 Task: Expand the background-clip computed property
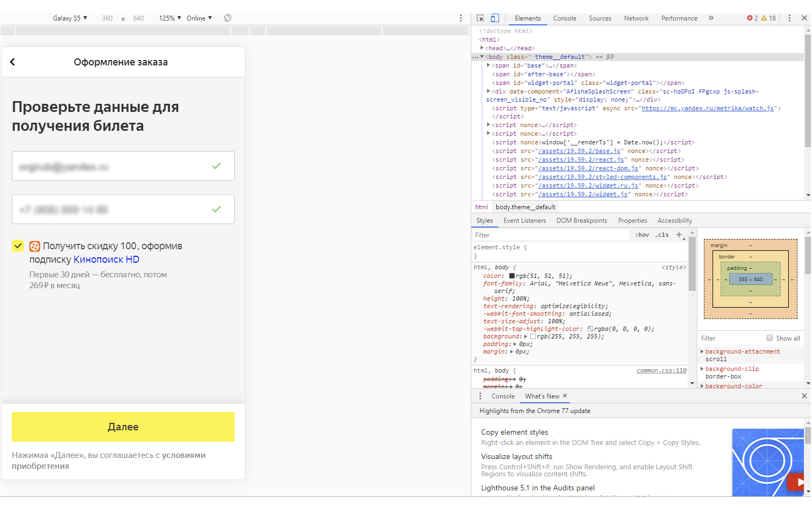(702, 369)
